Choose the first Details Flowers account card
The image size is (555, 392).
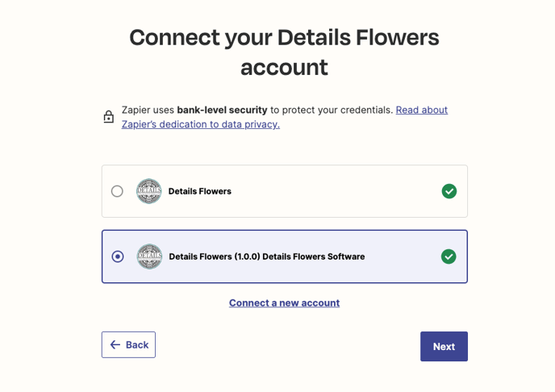tap(285, 191)
